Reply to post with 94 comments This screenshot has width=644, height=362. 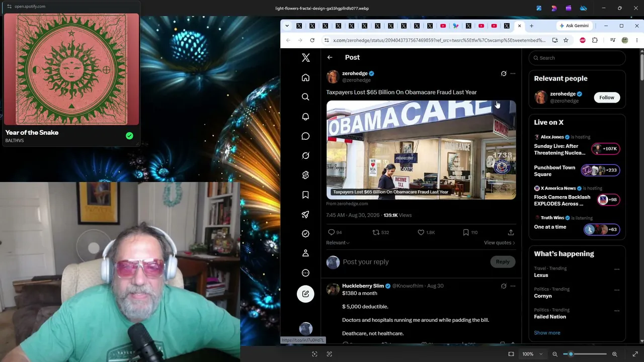click(335, 232)
